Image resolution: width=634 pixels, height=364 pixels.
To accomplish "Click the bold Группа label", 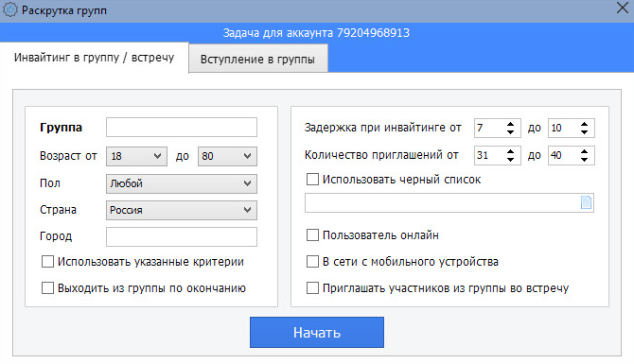I will (62, 128).
